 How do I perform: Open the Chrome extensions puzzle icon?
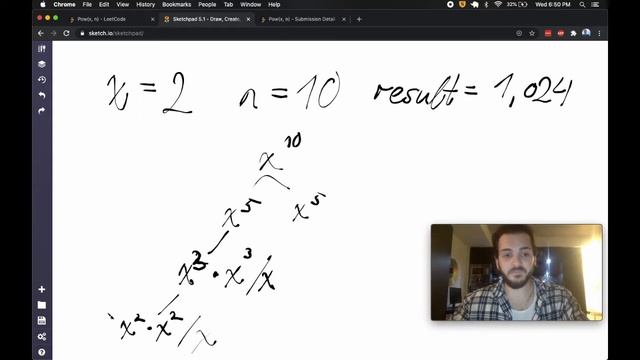click(573, 33)
